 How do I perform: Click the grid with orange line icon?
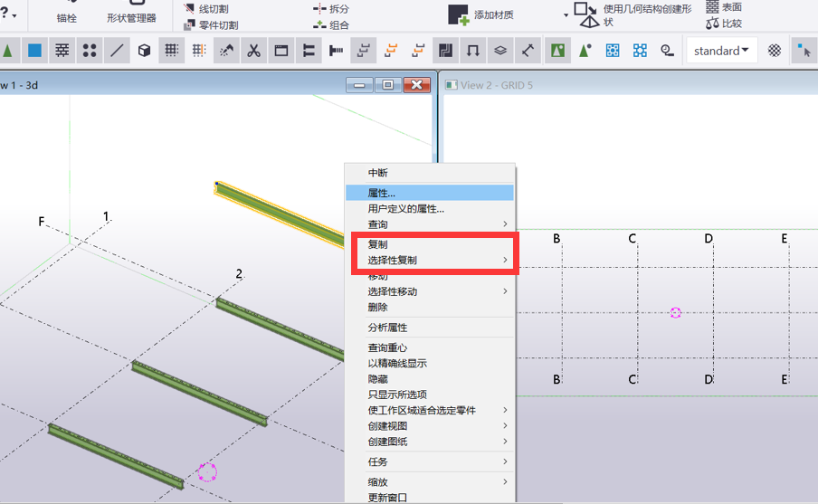pyautogui.click(x=199, y=51)
